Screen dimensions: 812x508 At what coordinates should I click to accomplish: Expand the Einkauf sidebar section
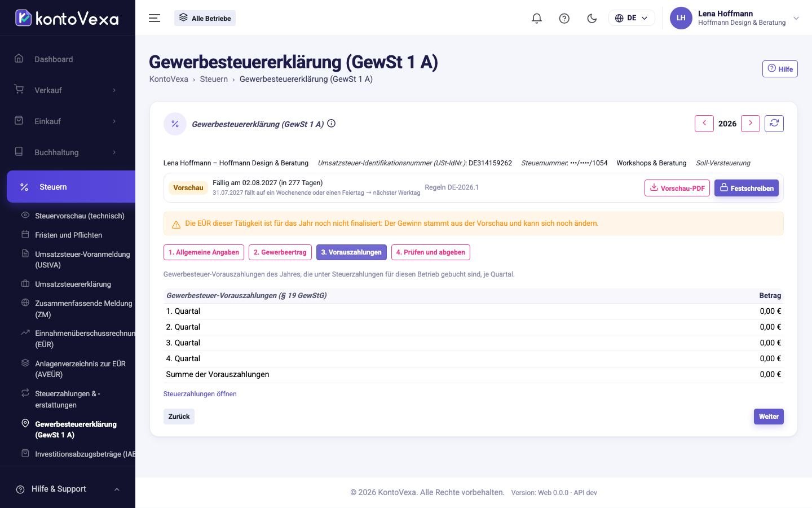click(68, 121)
